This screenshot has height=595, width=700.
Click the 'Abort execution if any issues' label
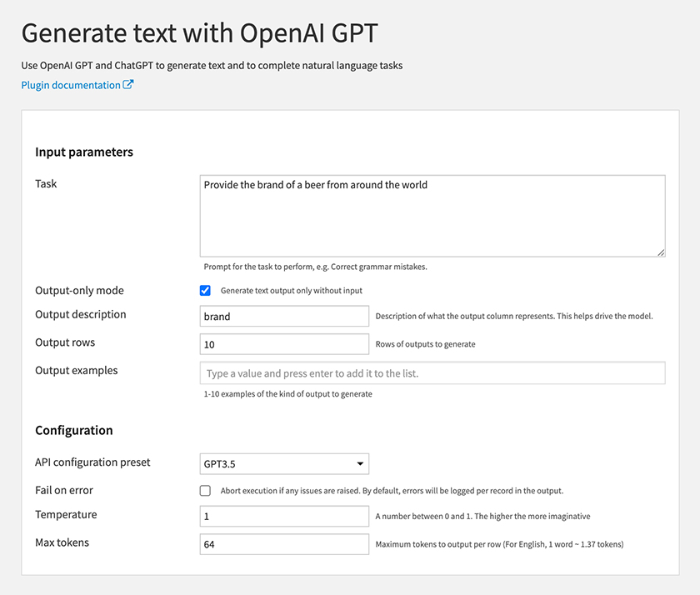[x=392, y=491]
